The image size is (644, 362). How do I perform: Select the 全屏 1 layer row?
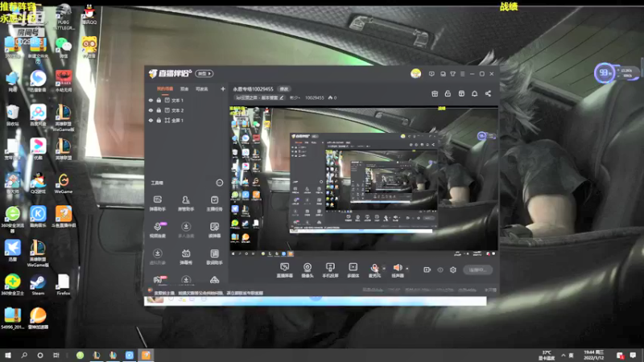(x=186, y=120)
